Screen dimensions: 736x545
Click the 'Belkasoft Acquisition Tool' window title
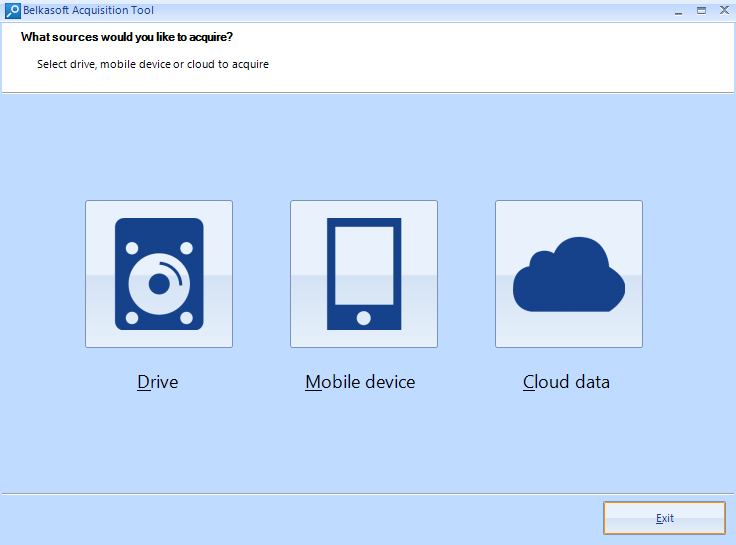[88, 10]
